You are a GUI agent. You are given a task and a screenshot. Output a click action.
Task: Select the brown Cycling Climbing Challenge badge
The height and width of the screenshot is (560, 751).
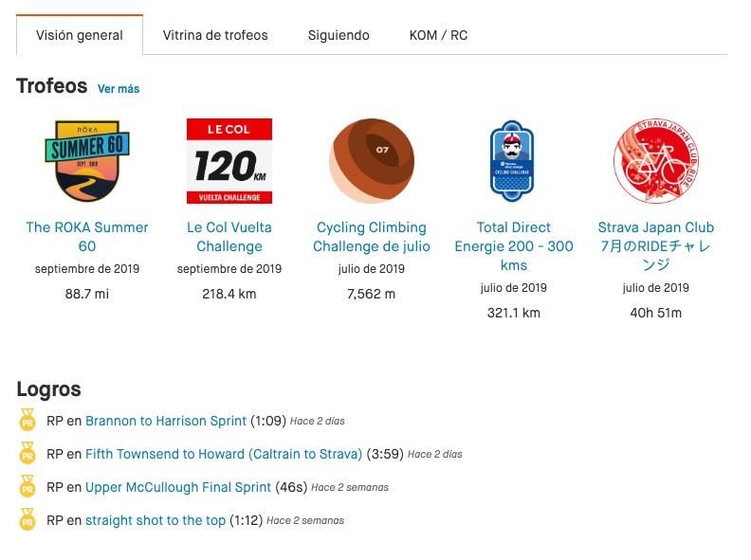(372, 161)
